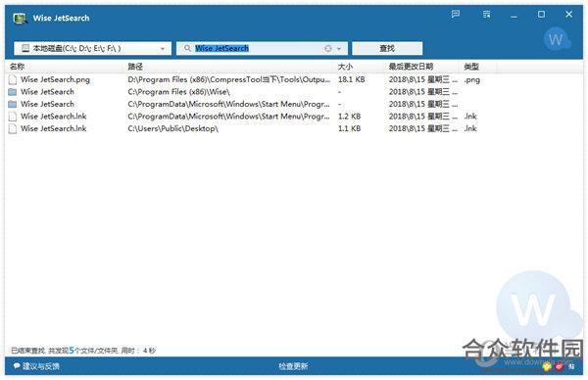Image resolution: width=588 pixels, height=380 pixels.
Task: Click the 查找 search button
Action: pyautogui.click(x=387, y=48)
